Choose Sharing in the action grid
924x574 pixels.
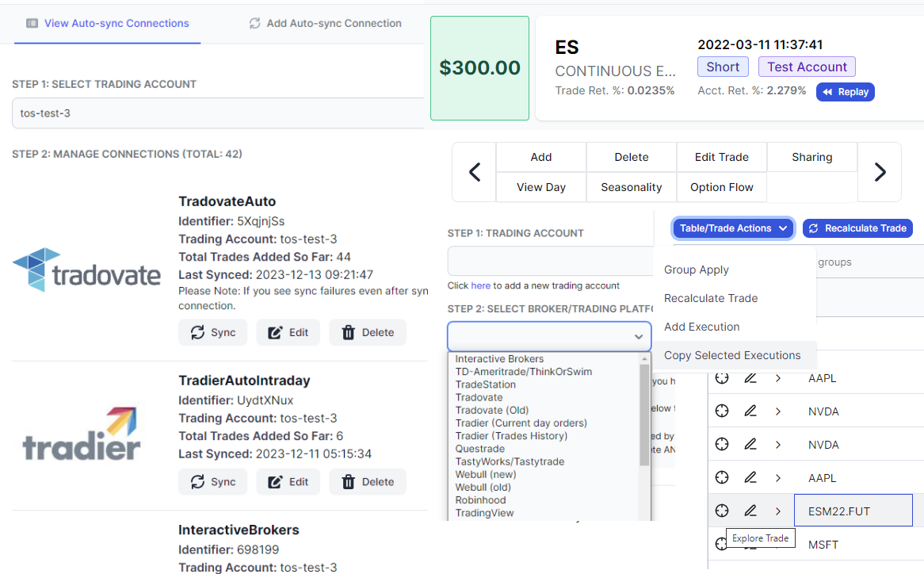812,157
